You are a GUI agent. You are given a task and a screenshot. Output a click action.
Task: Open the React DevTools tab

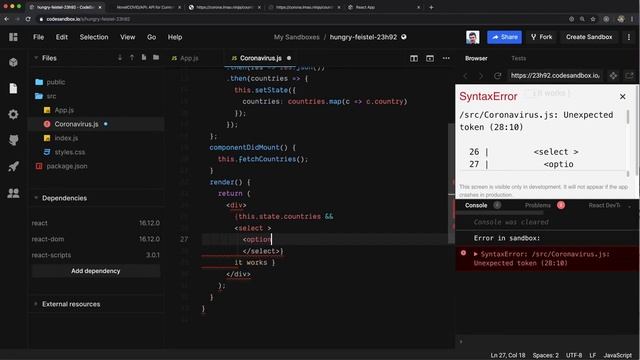pyautogui.click(x=604, y=205)
